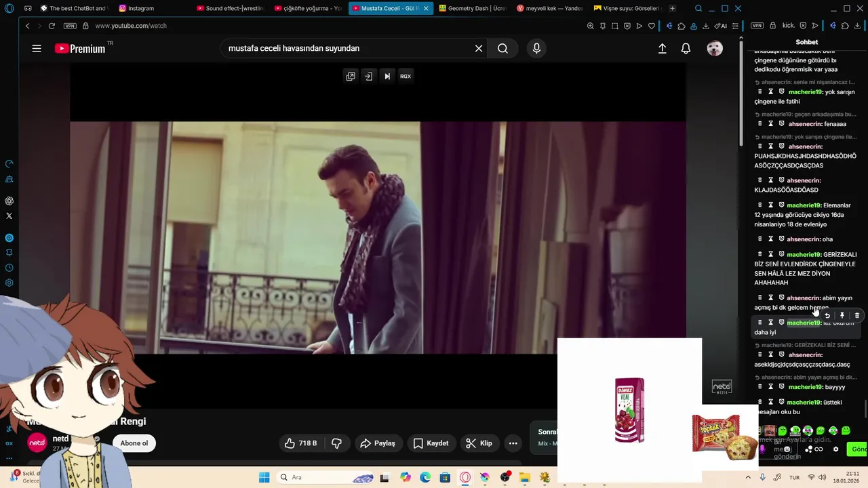
Task: Dislike the video
Action: pos(336,443)
